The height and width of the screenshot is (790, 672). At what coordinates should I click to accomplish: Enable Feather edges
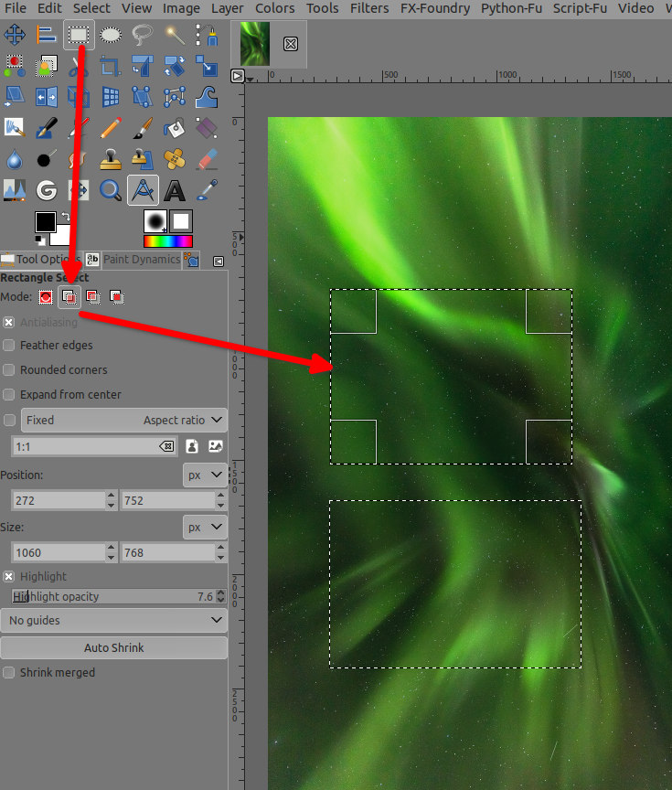coord(8,346)
